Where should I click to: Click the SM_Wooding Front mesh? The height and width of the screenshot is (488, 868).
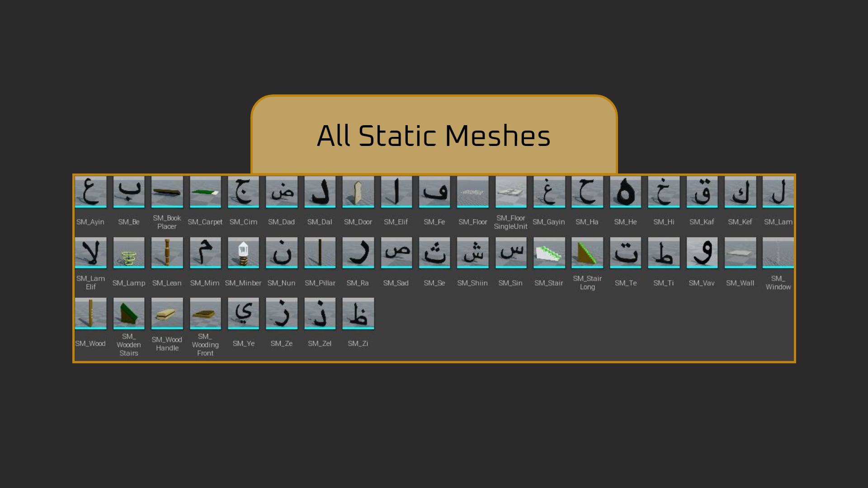click(205, 314)
